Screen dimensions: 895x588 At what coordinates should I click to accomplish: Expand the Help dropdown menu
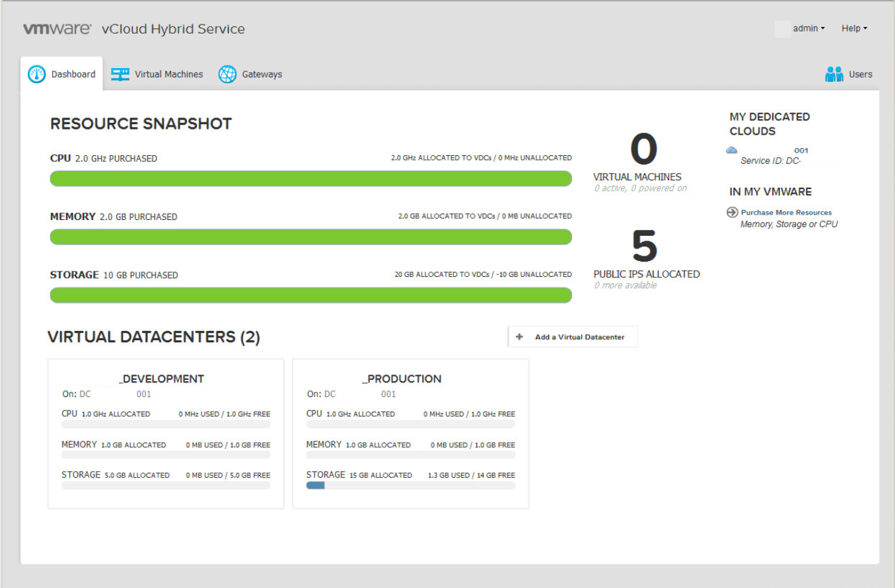(x=854, y=28)
